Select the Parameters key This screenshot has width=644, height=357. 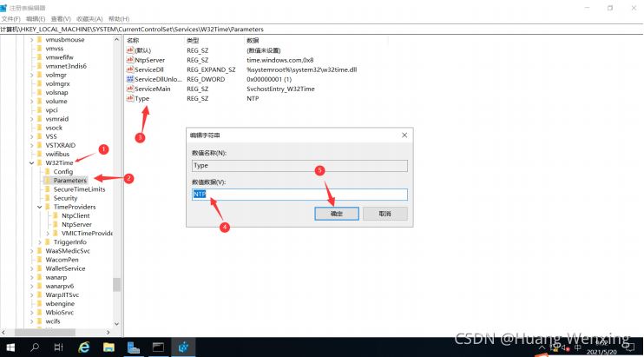click(69, 181)
